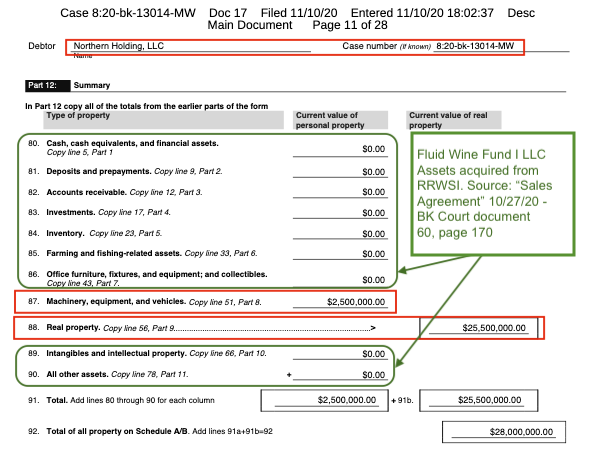589x465 pixels.
Task: Click the Current value of personal property header
Action: (340, 120)
